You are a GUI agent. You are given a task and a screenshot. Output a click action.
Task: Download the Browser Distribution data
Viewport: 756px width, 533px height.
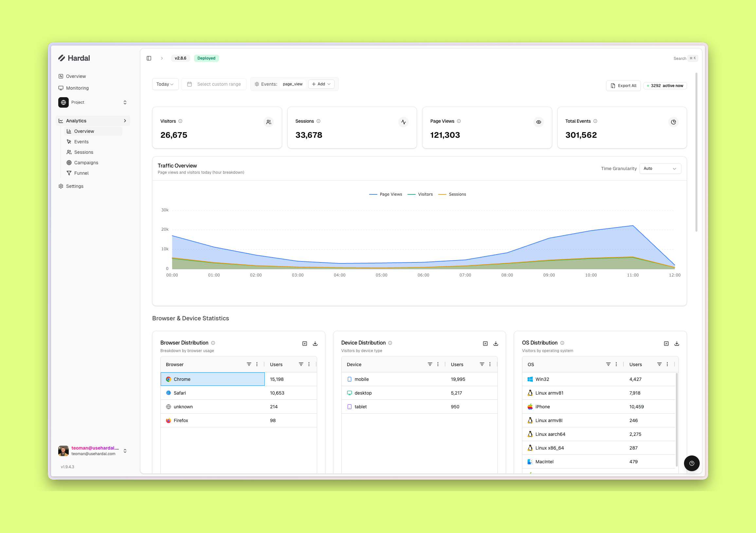pos(315,343)
